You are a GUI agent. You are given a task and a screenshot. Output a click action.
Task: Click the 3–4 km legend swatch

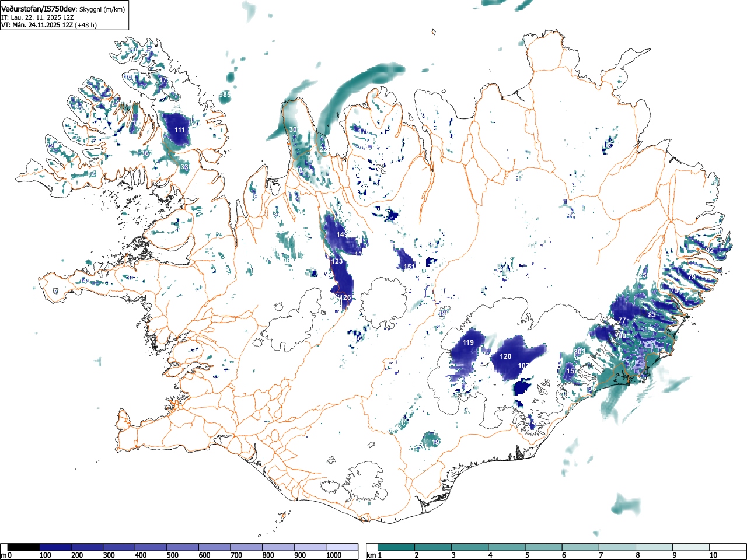pyautogui.click(x=471, y=547)
